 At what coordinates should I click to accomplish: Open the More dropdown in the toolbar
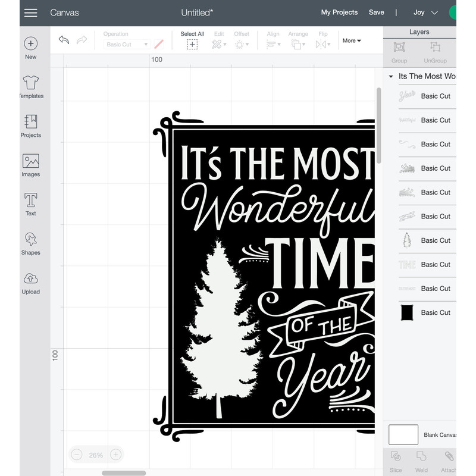[351, 40]
